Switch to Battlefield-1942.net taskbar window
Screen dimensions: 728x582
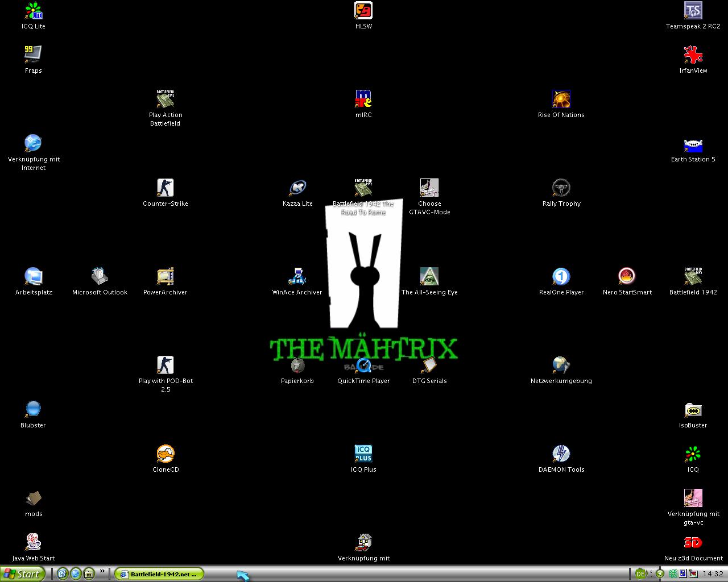tap(159, 574)
